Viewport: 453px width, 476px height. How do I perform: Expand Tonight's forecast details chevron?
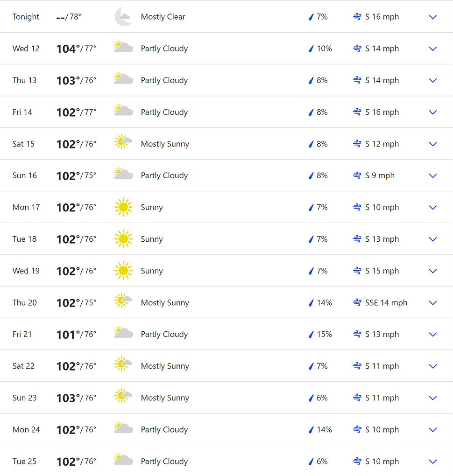point(432,17)
